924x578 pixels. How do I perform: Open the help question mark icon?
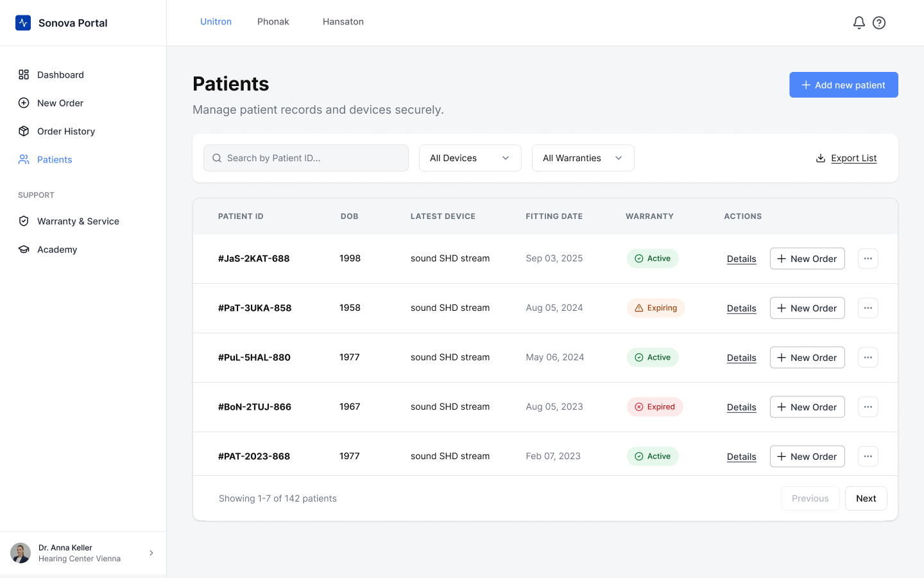pyautogui.click(x=879, y=22)
